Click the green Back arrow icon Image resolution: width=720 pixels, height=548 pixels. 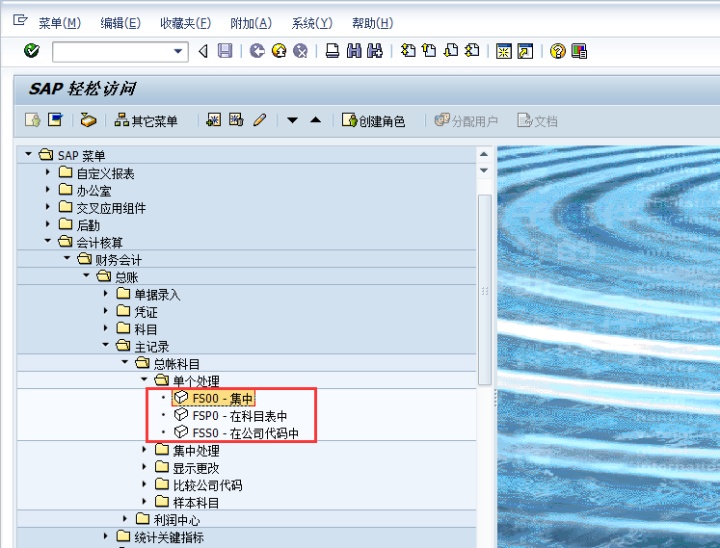(x=257, y=51)
